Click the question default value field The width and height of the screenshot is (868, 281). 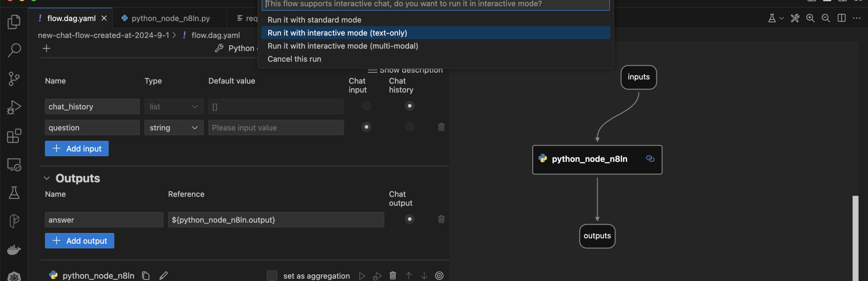[276, 128]
